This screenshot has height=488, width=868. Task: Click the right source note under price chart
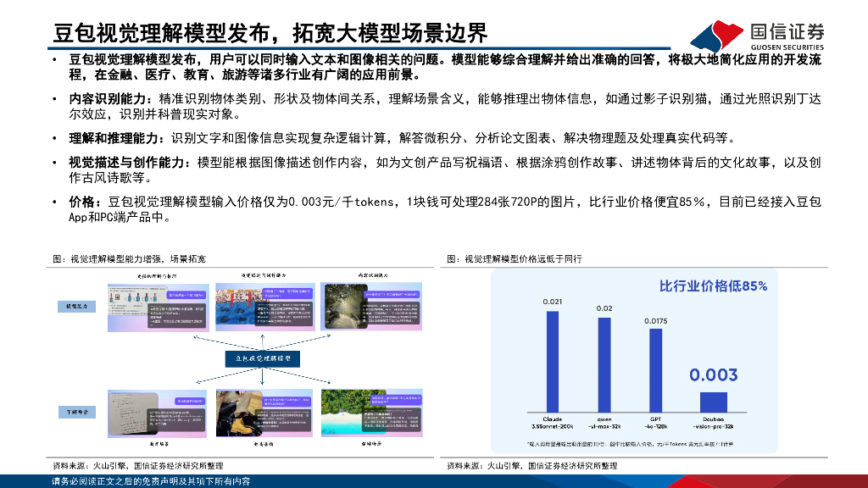(532, 467)
